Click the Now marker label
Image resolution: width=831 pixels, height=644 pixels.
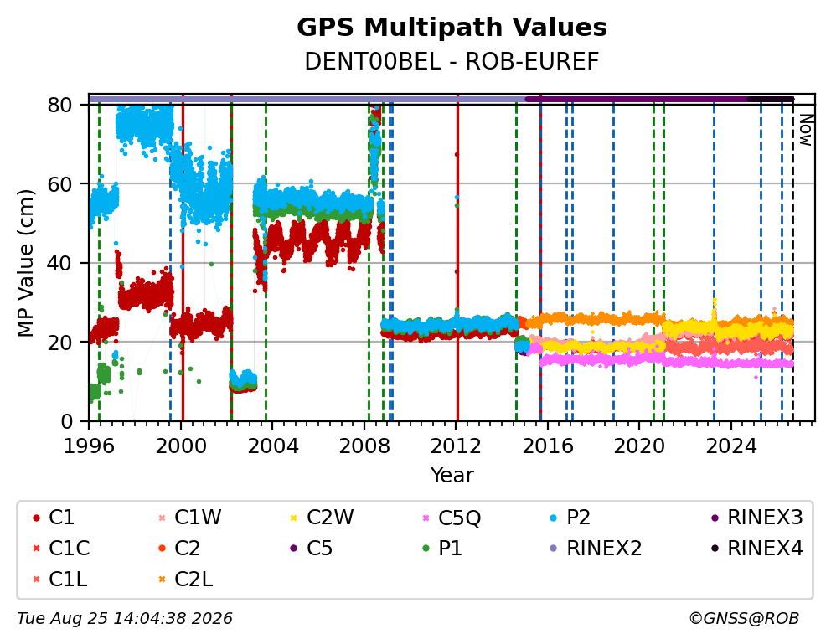click(x=806, y=131)
